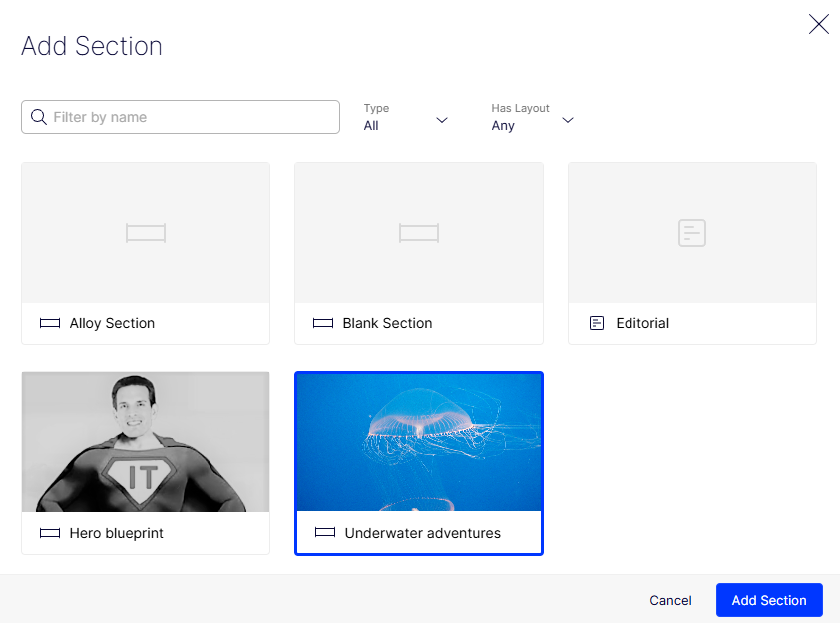
Task: Click the Hero blueprint label
Action: (x=117, y=533)
